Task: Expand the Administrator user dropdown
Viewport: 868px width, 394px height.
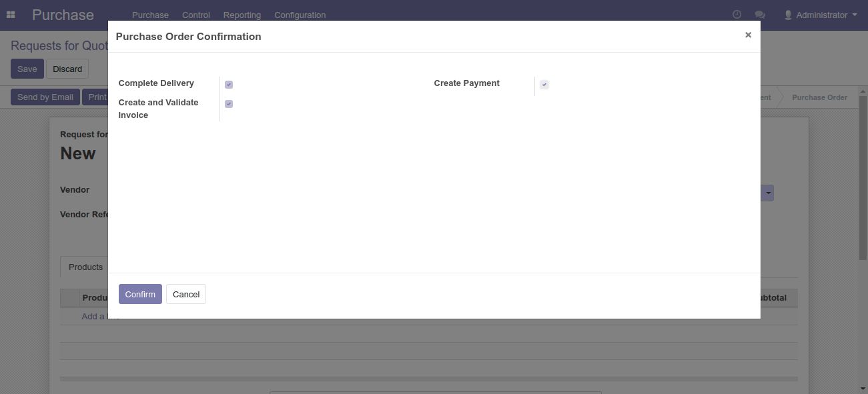Action: pos(820,15)
